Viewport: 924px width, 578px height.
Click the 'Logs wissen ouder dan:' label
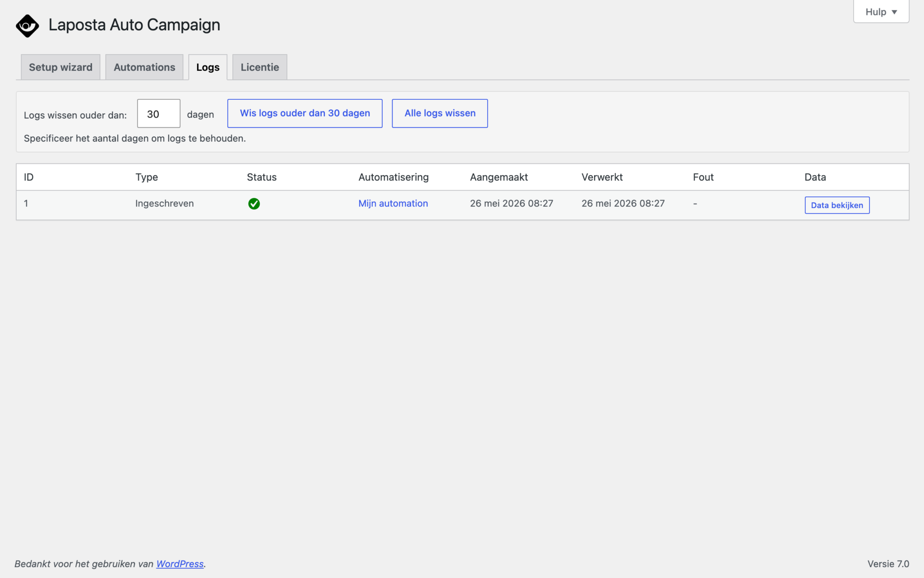point(75,115)
